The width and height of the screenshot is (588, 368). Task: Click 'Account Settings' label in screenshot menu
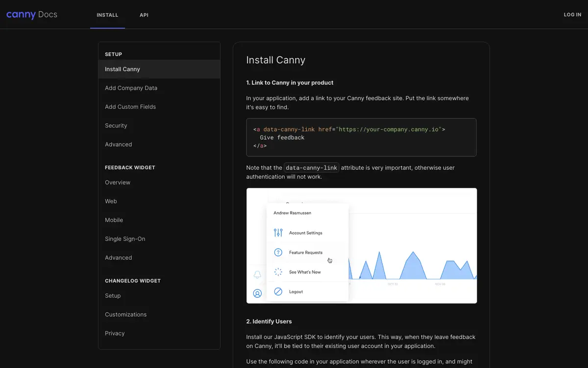(x=306, y=233)
